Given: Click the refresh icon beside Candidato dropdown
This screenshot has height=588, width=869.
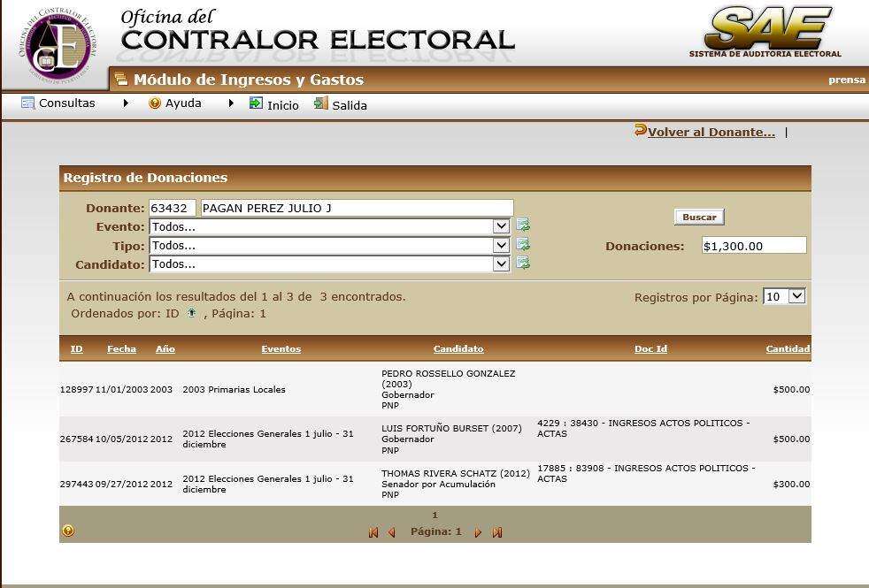Looking at the screenshot, I should [523, 263].
